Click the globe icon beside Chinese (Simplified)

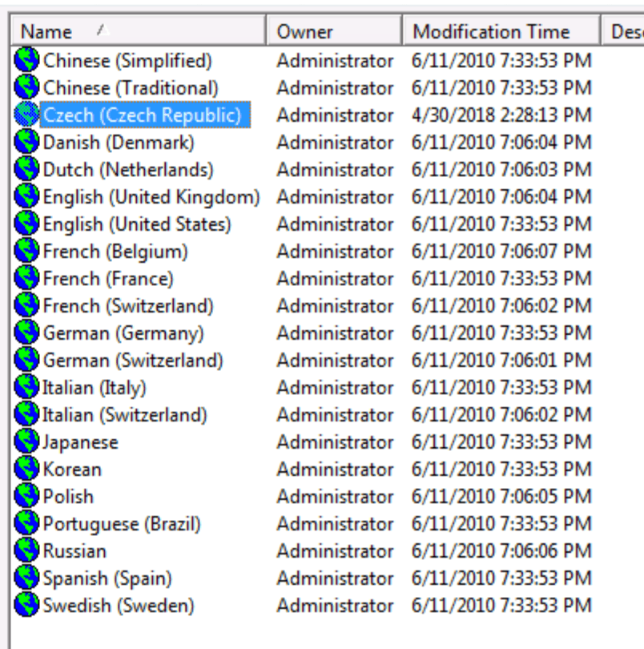(x=26, y=60)
